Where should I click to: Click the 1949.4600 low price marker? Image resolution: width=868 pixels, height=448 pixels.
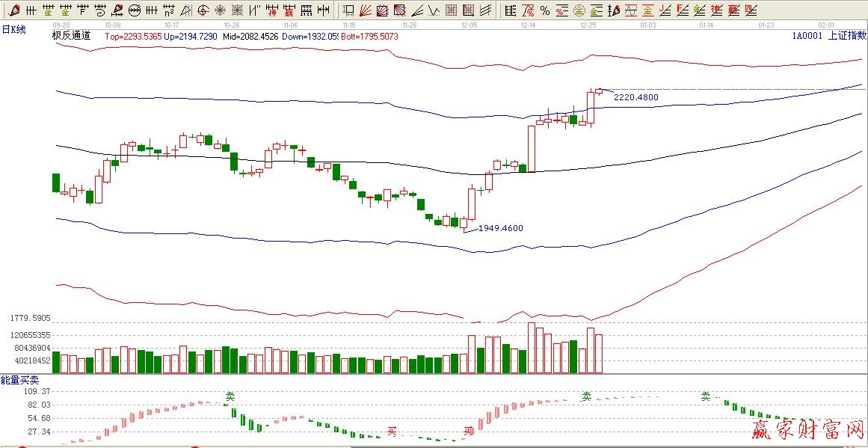pos(500,228)
